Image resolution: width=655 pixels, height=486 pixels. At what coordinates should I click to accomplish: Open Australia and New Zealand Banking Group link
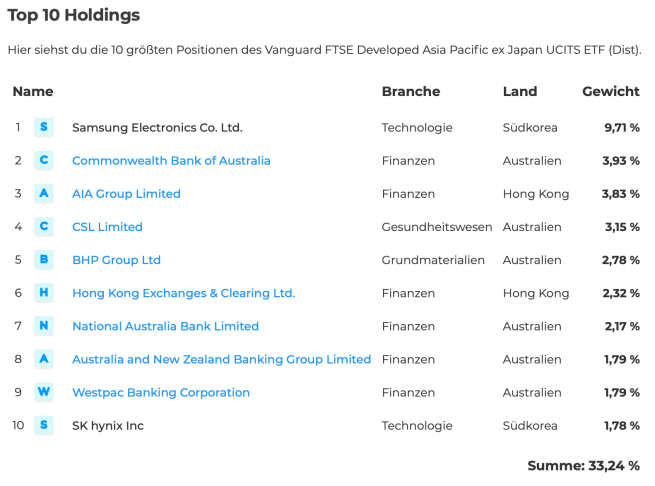[221, 359]
